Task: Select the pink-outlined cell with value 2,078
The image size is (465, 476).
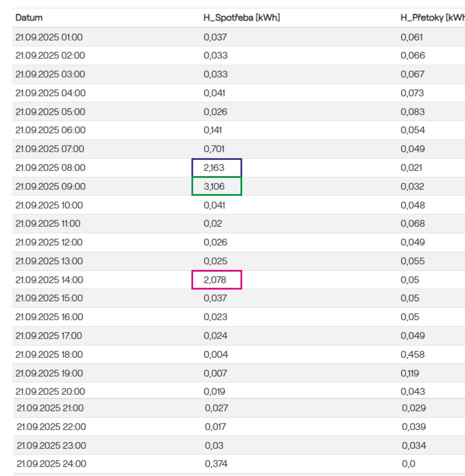Action: 216,280
